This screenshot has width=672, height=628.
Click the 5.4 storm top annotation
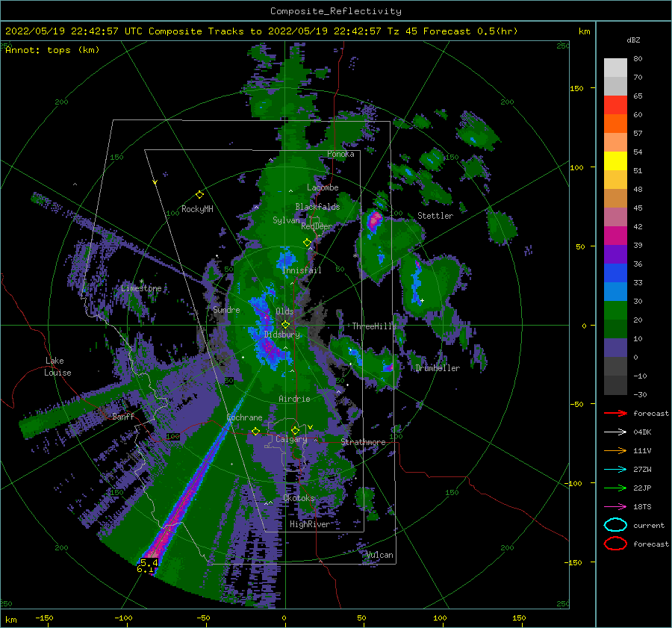coord(149,562)
